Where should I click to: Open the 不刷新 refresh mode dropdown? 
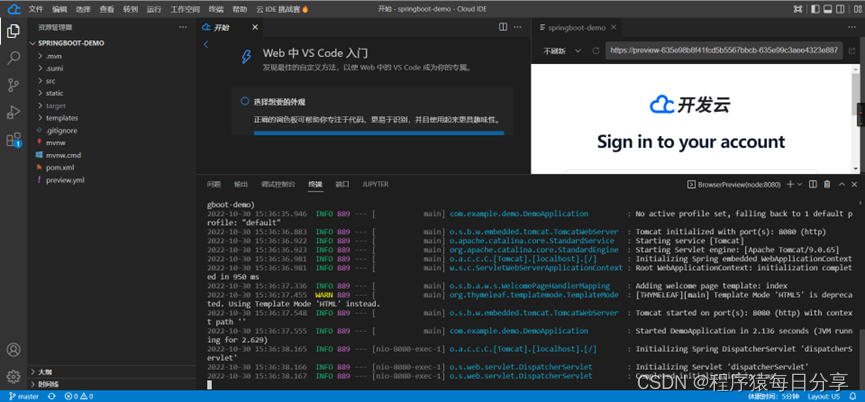[x=562, y=51]
